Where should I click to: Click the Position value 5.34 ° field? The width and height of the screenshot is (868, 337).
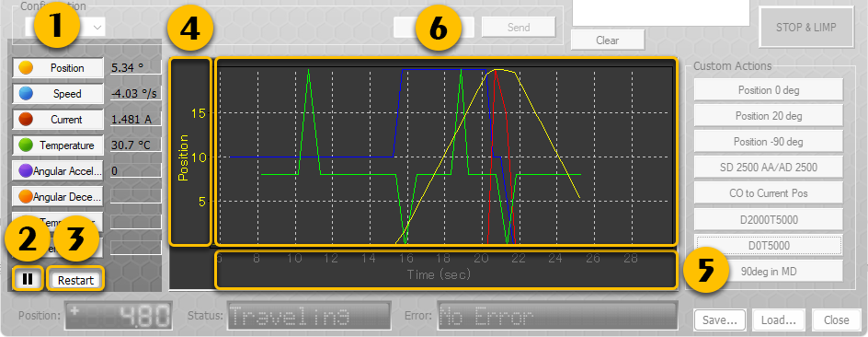click(136, 67)
